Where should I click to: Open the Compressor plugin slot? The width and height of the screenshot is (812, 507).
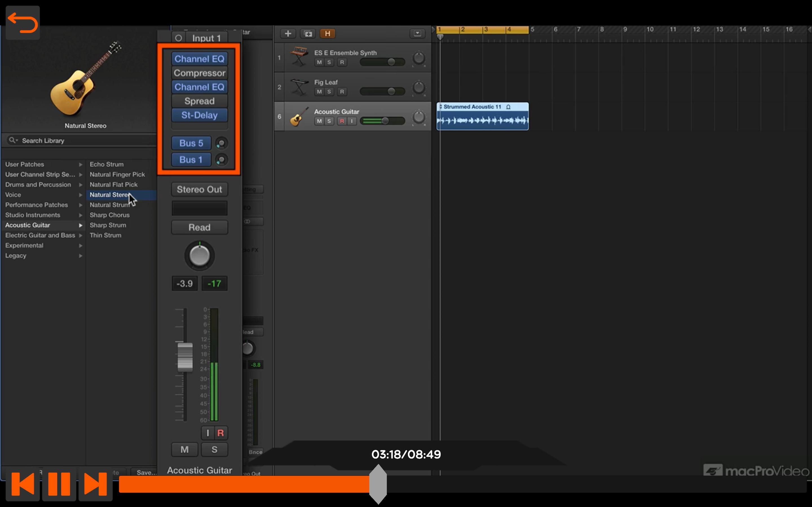200,73
